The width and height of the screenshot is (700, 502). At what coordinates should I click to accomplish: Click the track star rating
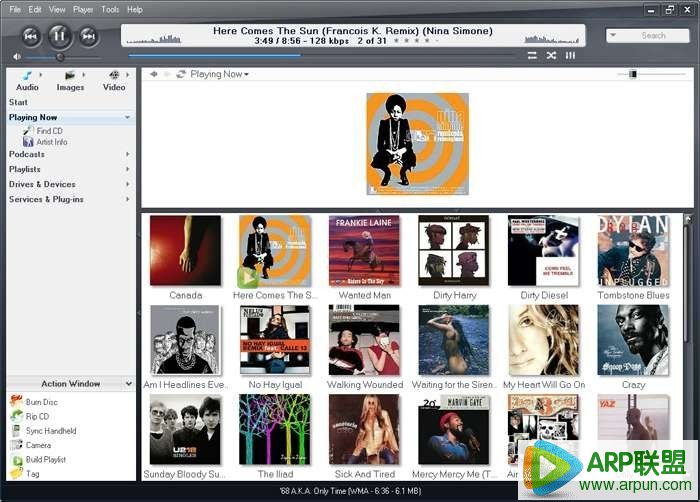(x=416, y=41)
